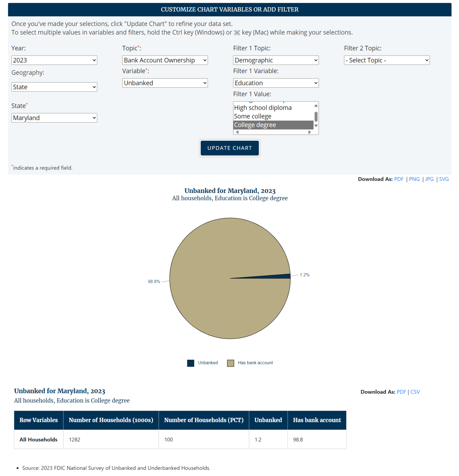Screen dimensions: 459x476
Task: Open Filter 1 Variable dropdown Education
Action: click(276, 83)
